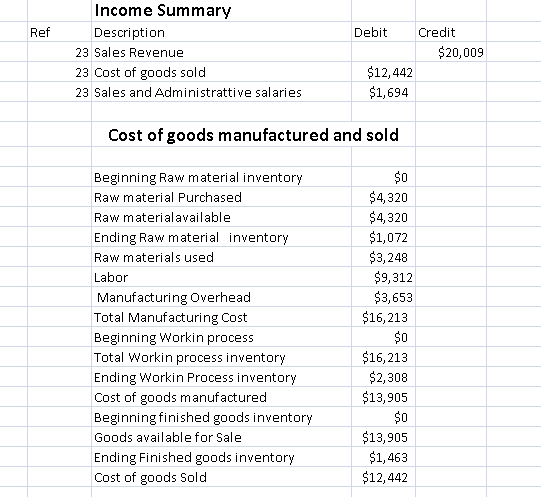Click ref 23 in the Cost of goods sold row
Viewport: 541px width, 497px height.
pos(59,72)
